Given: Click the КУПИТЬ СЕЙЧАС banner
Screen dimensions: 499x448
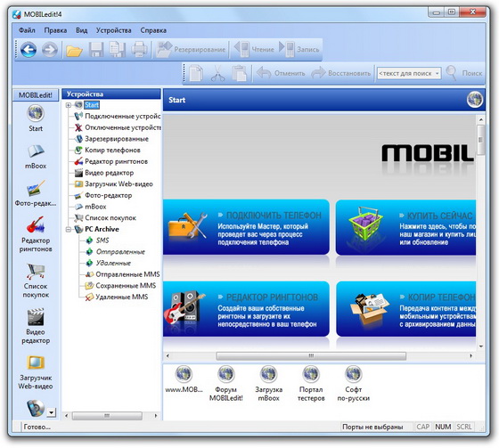Looking at the screenshot, I should 405,227.
